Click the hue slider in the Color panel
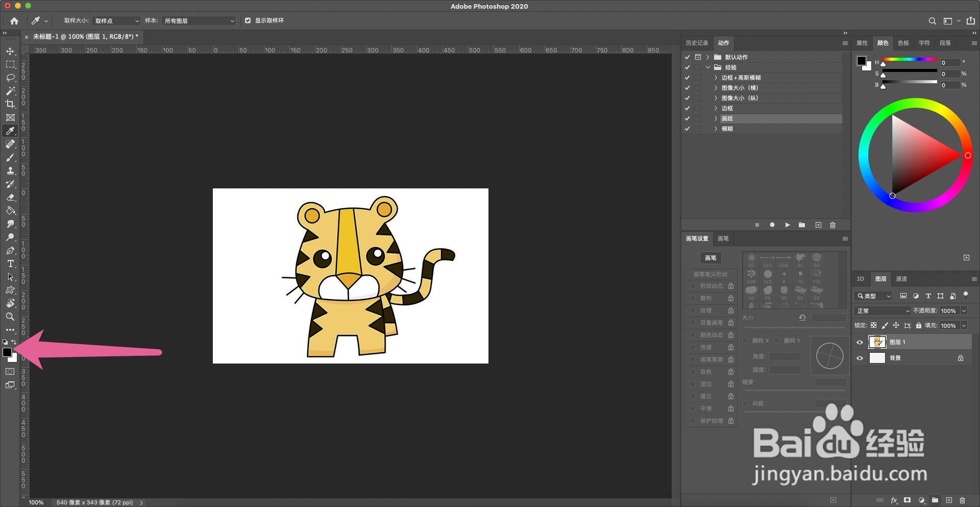The height and width of the screenshot is (507, 980). click(x=910, y=60)
